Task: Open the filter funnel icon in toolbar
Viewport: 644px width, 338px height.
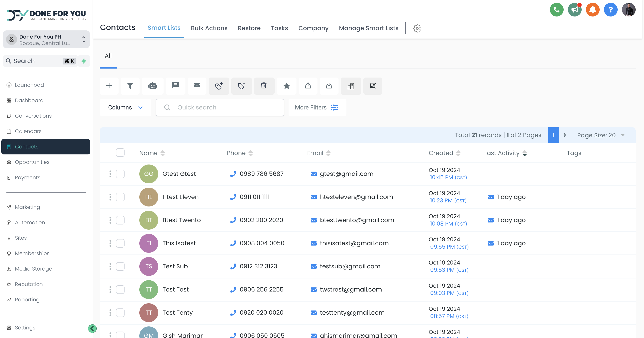Action: (x=130, y=86)
